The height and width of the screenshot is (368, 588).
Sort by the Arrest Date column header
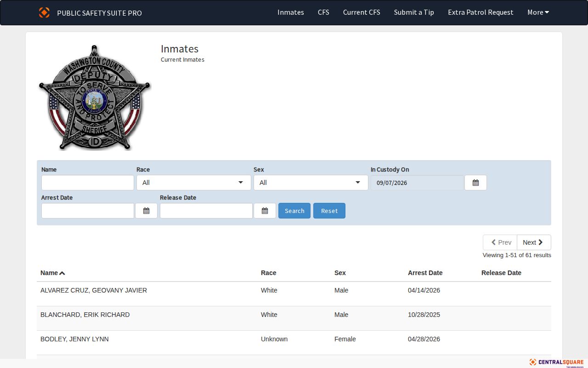click(x=425, y=273)
